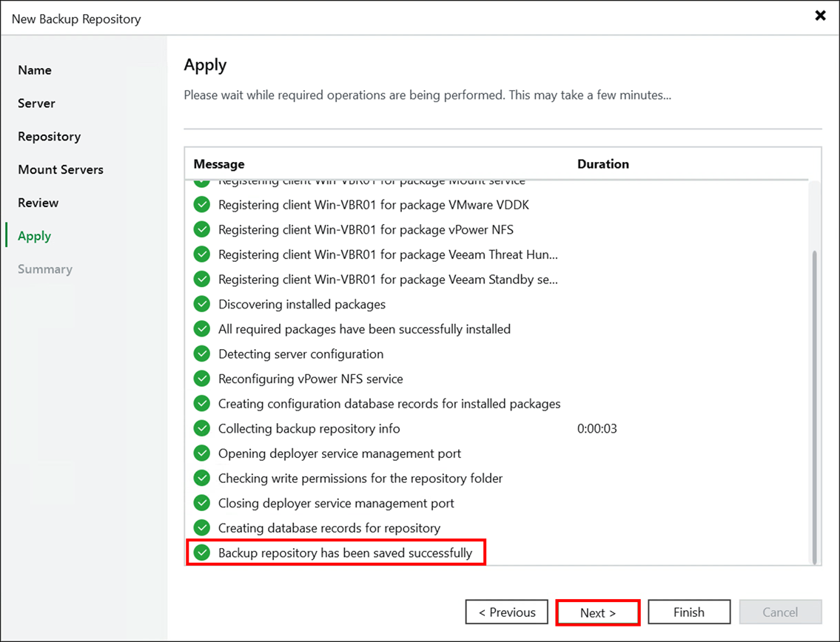840x642 pixels.
Task: Click the success icon next to 'Creating database records for repository'
Action: (201, 528)
